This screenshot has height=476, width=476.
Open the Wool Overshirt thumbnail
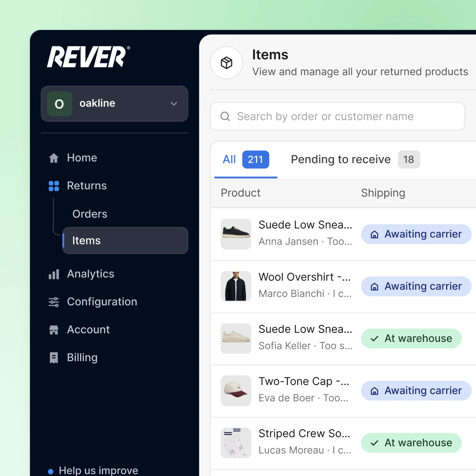[x=236, y=286]
